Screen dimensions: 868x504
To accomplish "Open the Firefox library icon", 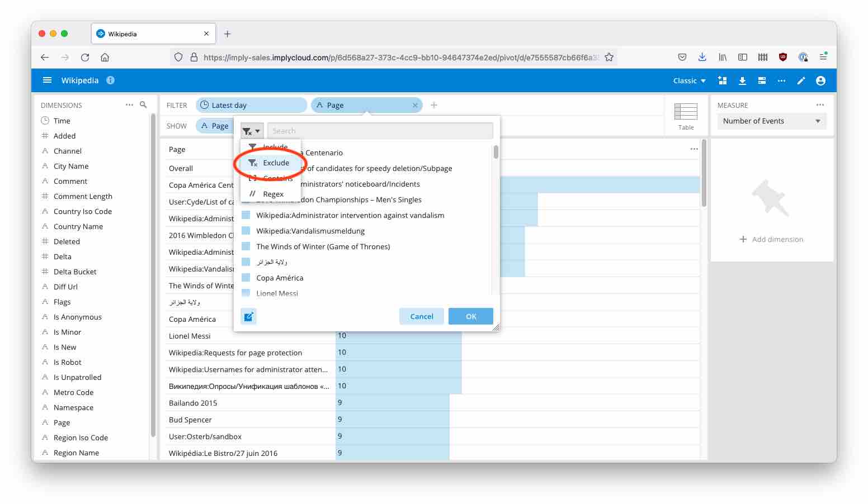I will point(723,57).
